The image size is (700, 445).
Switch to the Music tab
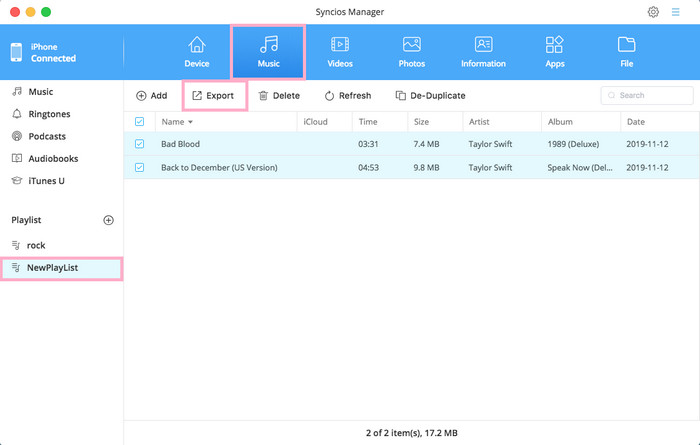coord(268,52)
